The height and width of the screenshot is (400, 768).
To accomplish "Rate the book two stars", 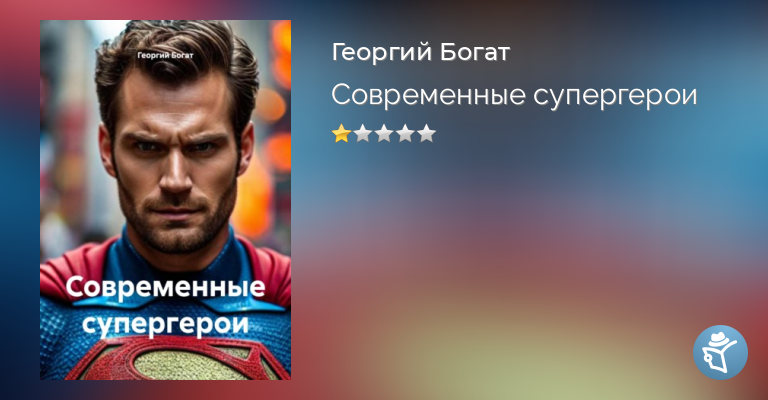I will point(362,133).
